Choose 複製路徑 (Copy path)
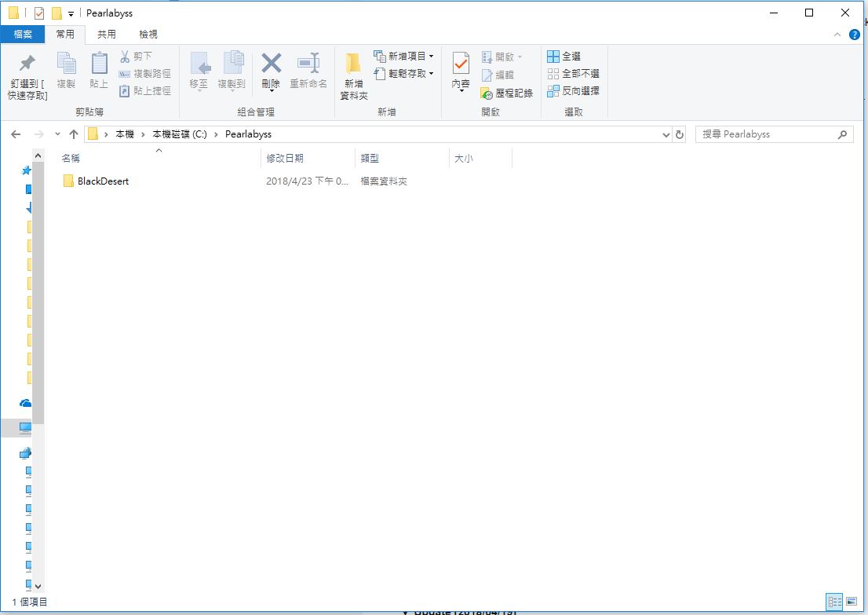 pos(145,73)
